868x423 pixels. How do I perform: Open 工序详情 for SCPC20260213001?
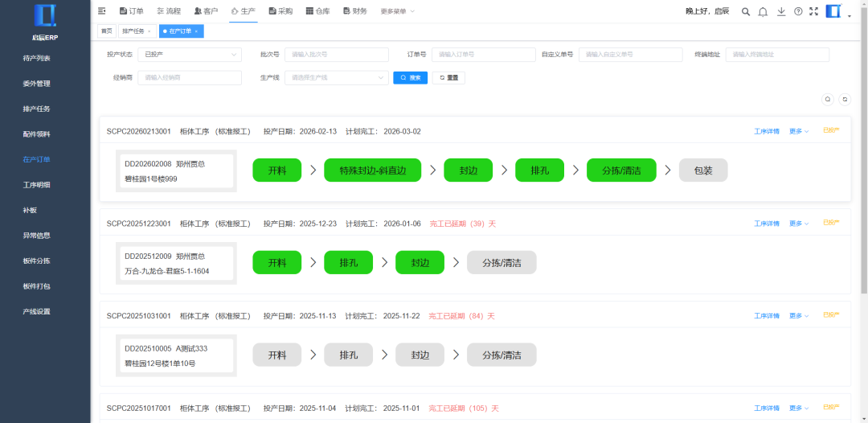pyautogui.click(x=767, y=131)
